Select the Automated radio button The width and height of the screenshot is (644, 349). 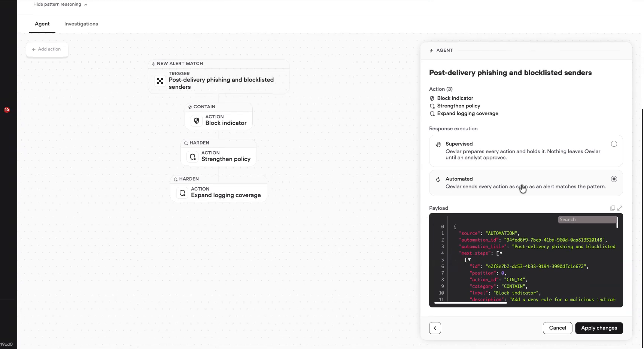(614, 179)
